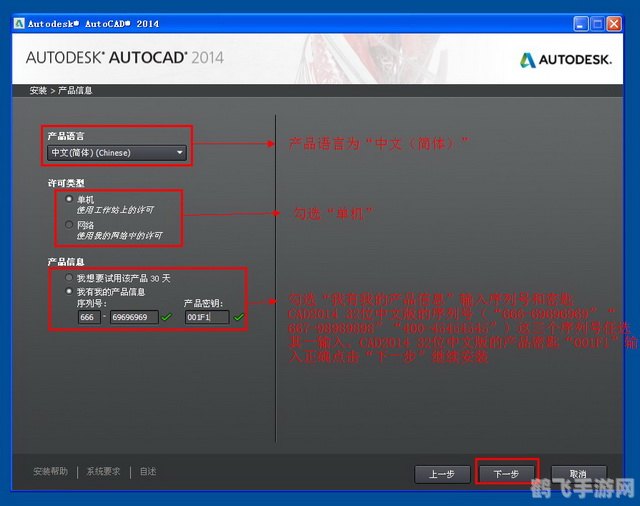Click the 许可类型 section label
This screenshot has height=506, width=640.
coord(66,183)
